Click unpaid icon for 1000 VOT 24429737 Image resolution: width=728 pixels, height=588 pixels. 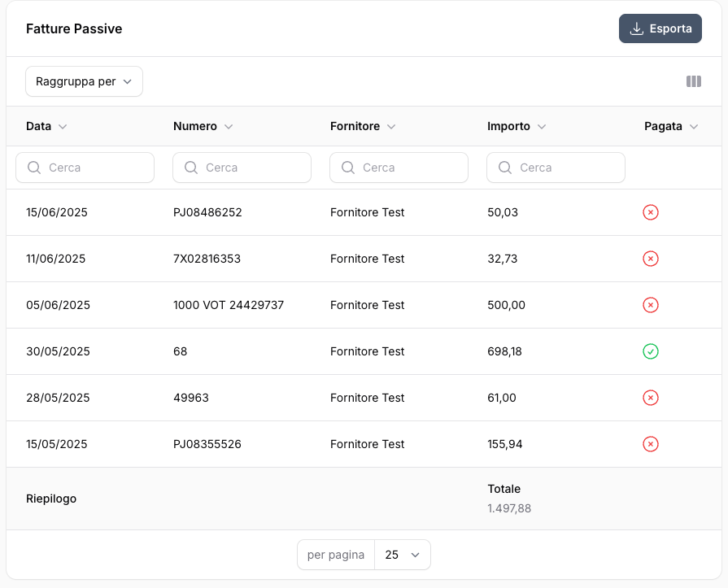click(650, 305)
